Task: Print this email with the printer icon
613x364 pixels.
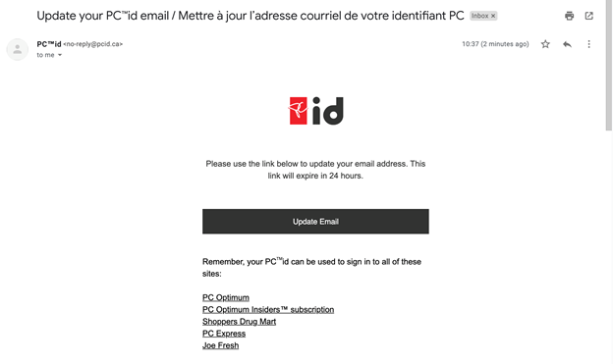Action: point(569,16)
